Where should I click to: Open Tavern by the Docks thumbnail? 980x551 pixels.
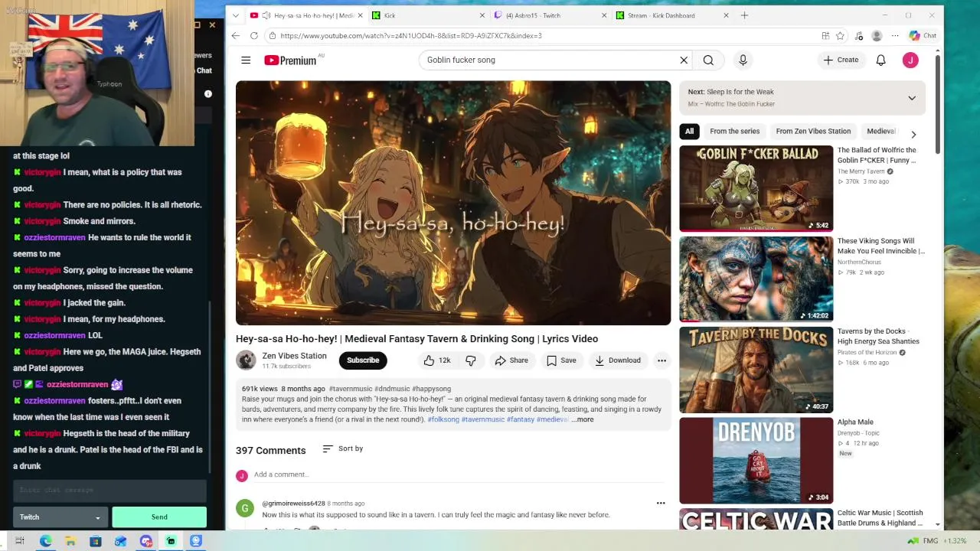pos(756,370)
